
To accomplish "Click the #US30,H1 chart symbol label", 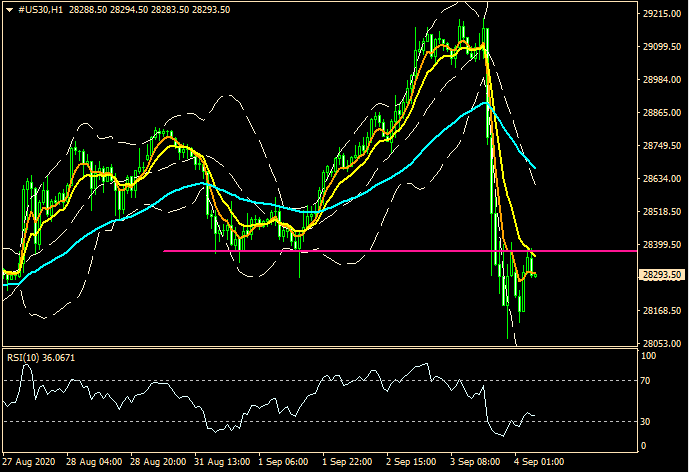I will click(x=41, y=9).
